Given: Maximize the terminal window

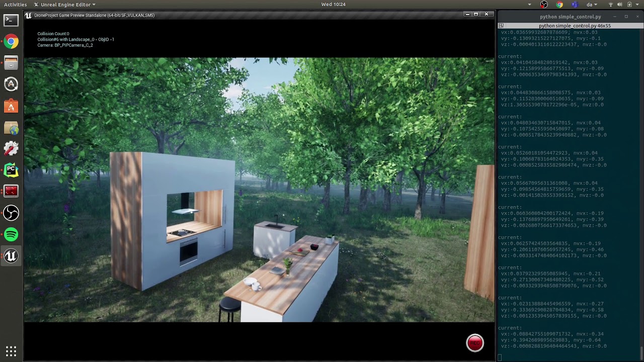Looking at the screenshot, I should coord(626,17).
